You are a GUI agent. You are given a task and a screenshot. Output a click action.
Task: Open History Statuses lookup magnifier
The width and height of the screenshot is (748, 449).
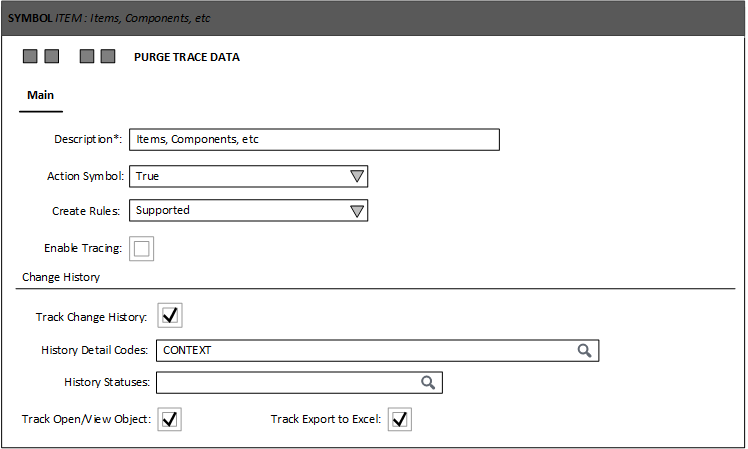point(428,383)
